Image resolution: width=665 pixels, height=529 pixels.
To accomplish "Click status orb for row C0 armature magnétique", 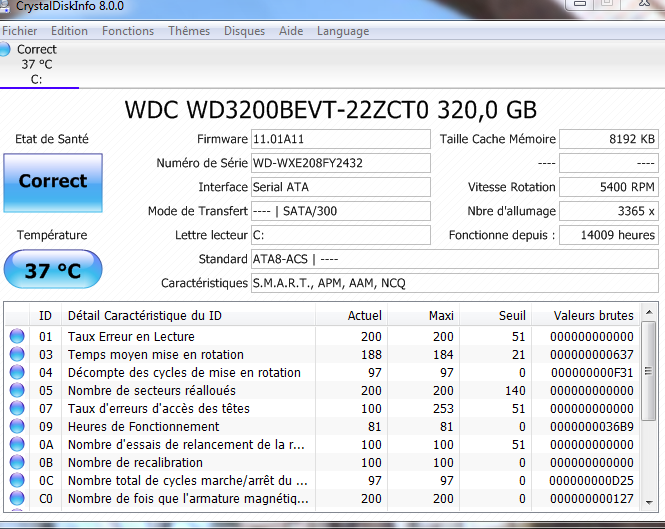I will click(x=17, y=498).
